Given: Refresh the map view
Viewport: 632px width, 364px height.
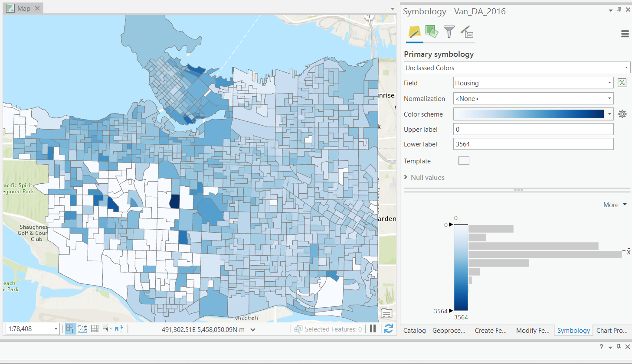Looking at the screenshot, I should (x=389, y=329).
